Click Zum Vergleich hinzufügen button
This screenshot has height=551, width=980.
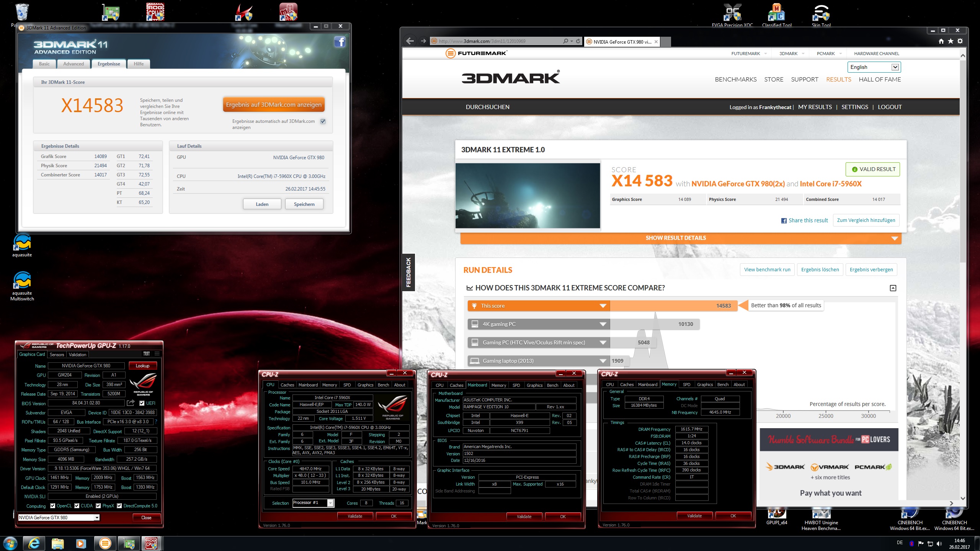(x=866, y=220)
